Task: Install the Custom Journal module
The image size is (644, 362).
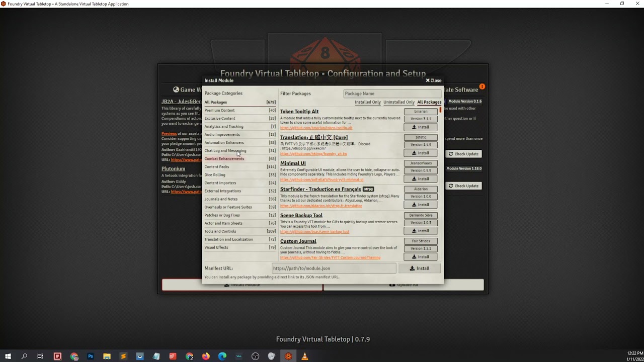Action: coord(421,257)
